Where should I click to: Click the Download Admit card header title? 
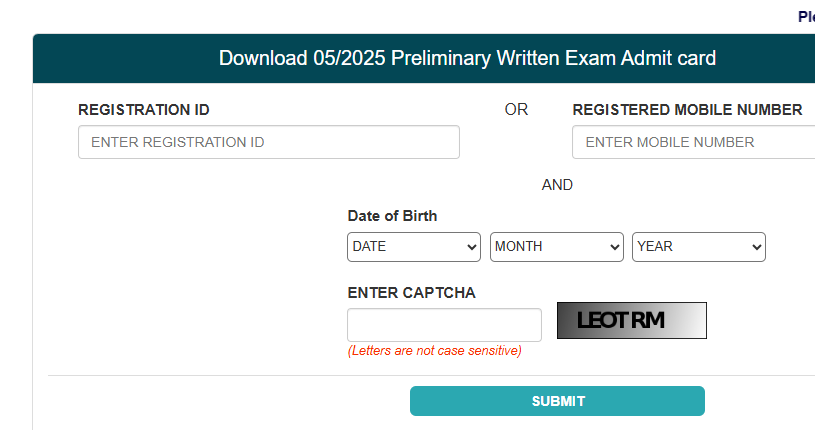[x=467, y=58]
